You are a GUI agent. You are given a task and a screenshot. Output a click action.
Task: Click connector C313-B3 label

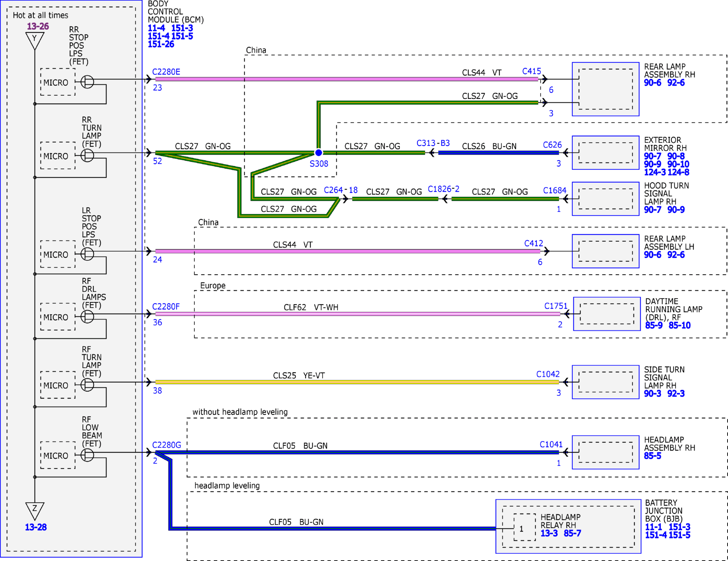point(433,143)
